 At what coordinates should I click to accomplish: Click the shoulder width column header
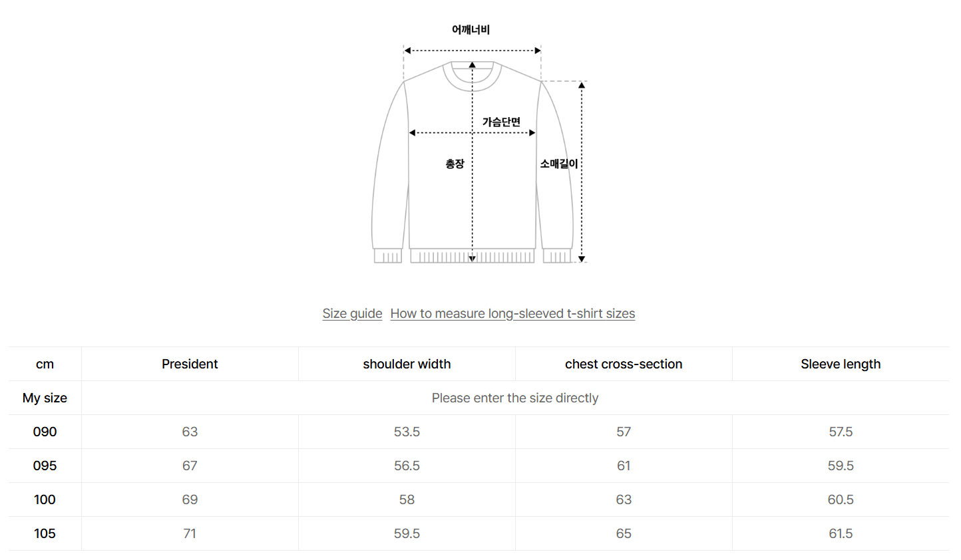pyautogui.click(x=407, y=364)
